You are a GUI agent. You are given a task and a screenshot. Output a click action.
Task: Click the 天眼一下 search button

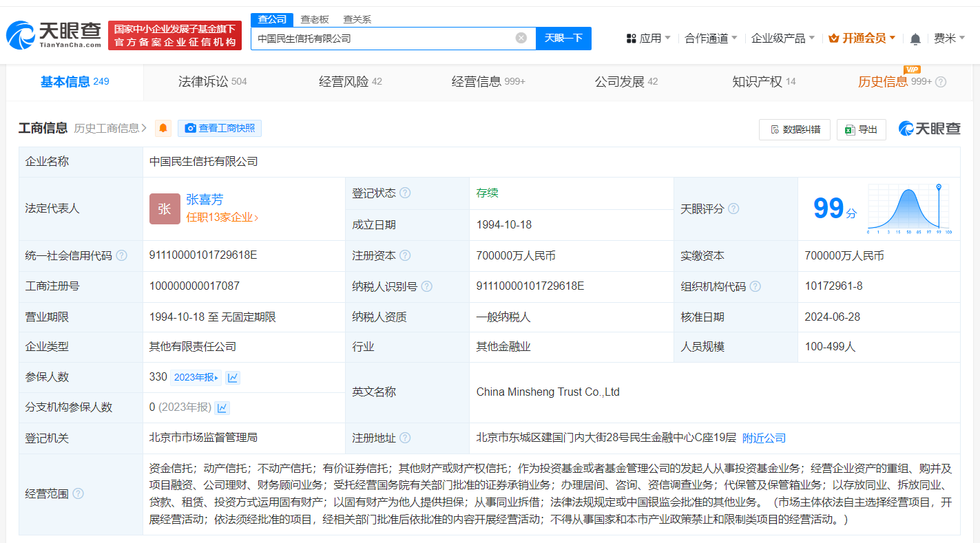point(563,39)
